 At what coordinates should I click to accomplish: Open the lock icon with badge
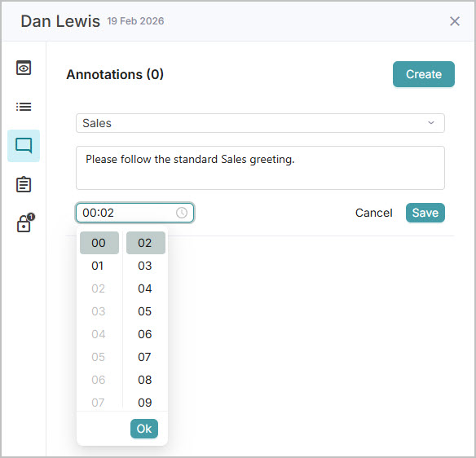pyautogui.click(x=25, y=222)
